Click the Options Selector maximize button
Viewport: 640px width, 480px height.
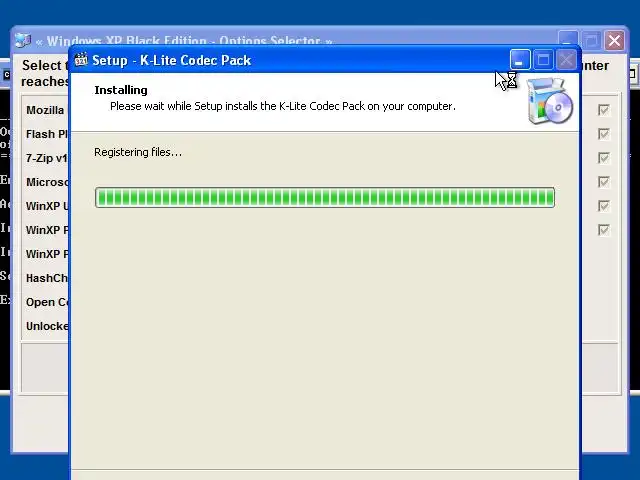591,40
